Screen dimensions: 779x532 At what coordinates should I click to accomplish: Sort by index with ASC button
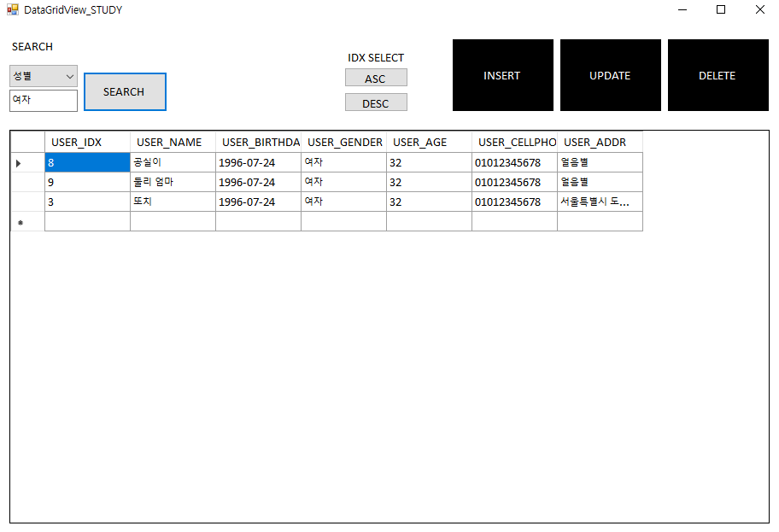click(x=376, y=78)
